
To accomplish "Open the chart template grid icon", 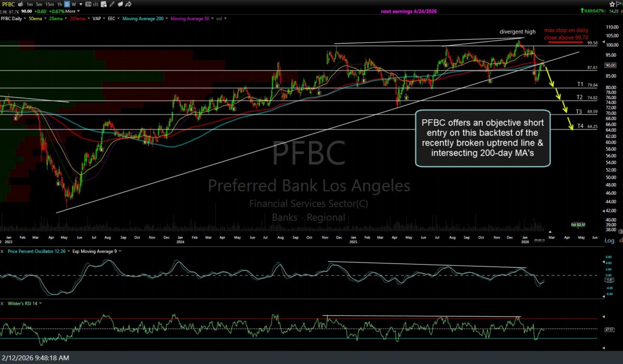I will click(103, 5).
